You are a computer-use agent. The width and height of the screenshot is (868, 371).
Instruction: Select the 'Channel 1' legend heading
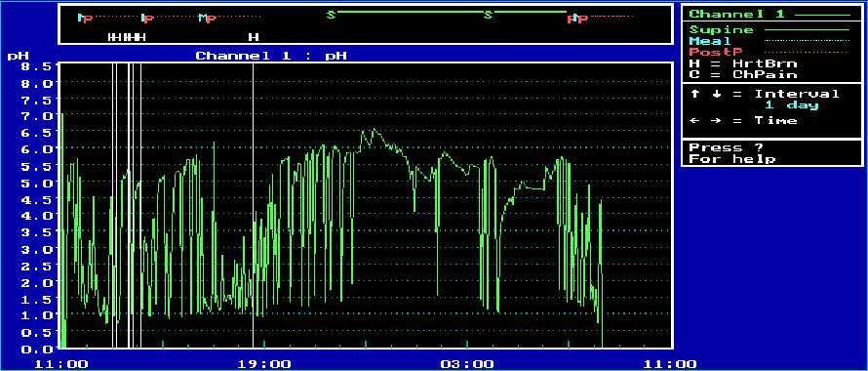click(x=736, y=14)
